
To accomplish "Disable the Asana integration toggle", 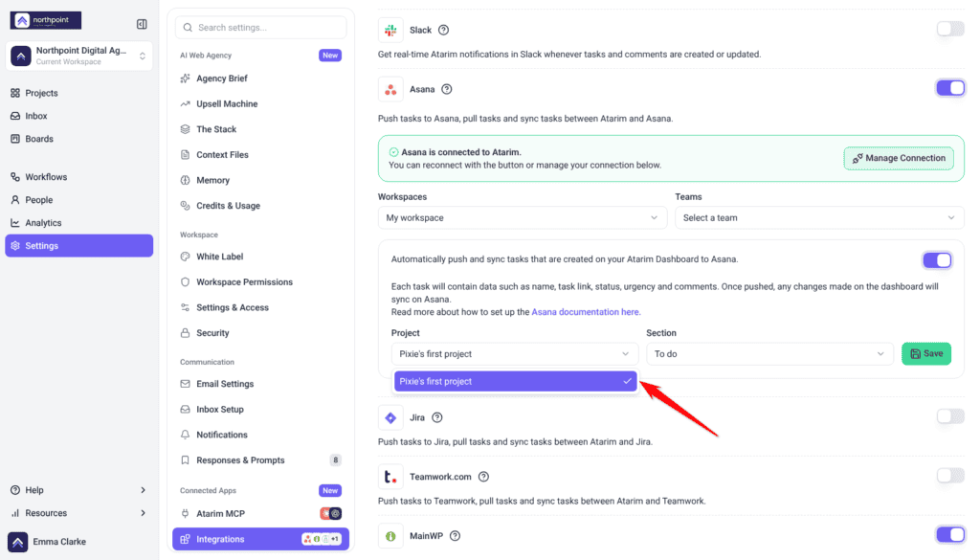I will click(x=950, y=88).
